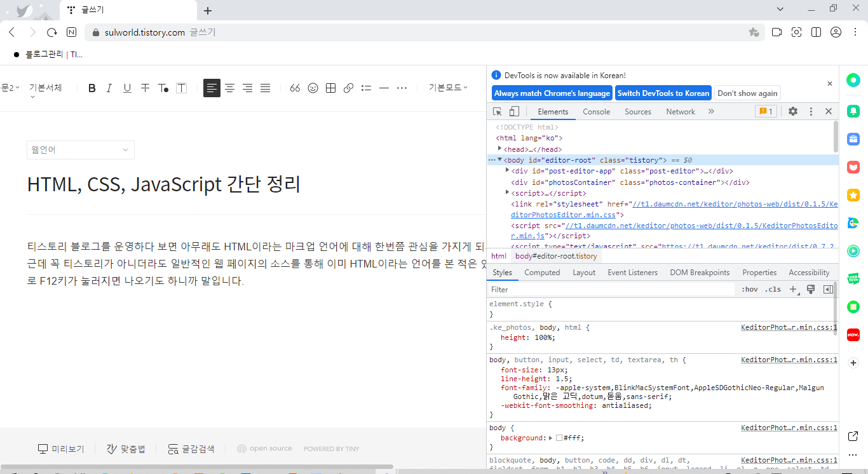Viewport: 868px width, 474px height.
Task: Close the DevTools panel
Action: click(829, 111)
